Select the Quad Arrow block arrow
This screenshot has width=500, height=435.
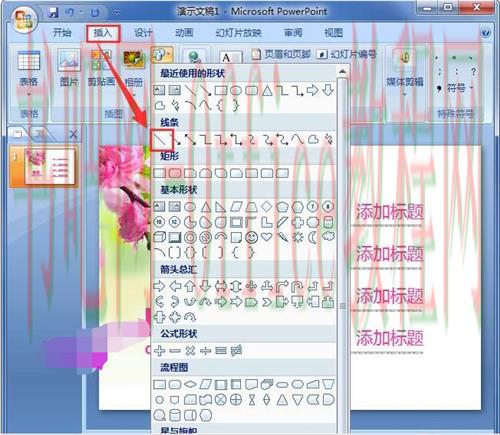(251, 286)
